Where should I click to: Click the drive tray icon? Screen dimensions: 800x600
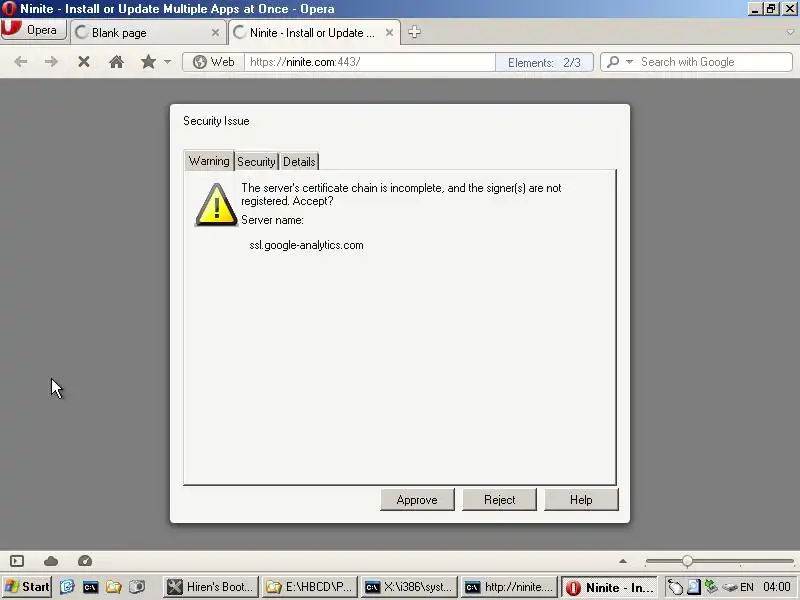[x=730, y=588]
